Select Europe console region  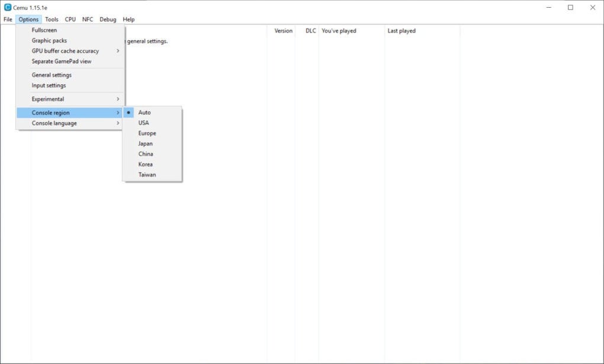tap(152, 133)
